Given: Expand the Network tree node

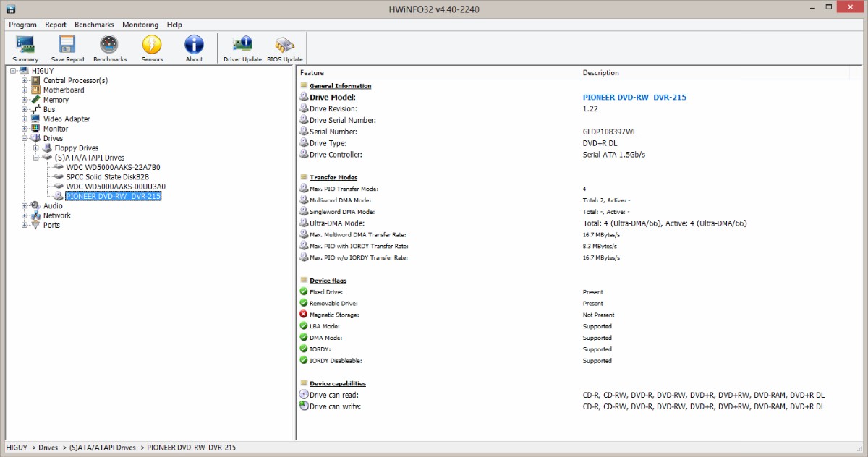Looking at the screenshot, I should pos(25,215).
